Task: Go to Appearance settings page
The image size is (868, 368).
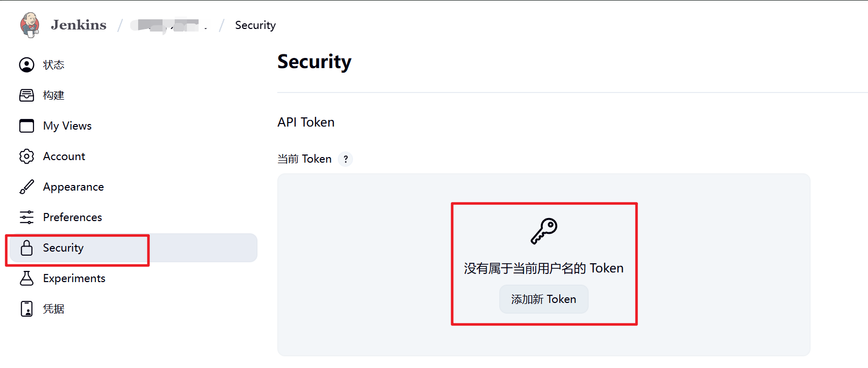Action: [73, 187]
